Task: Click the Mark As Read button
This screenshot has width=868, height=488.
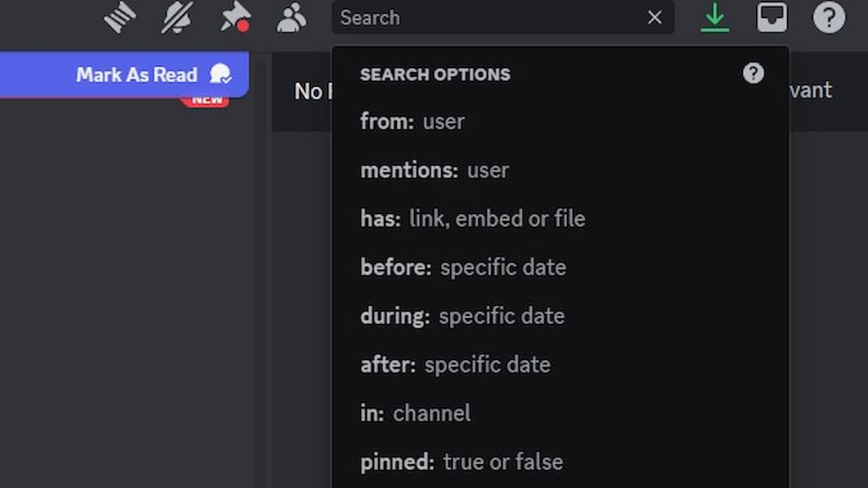Action: (124, 74)
